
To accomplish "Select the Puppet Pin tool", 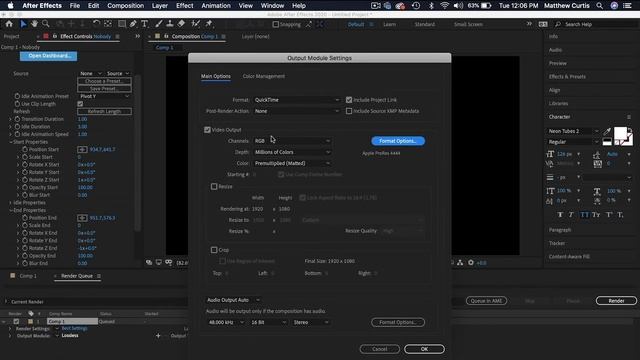I will [209, 24].
